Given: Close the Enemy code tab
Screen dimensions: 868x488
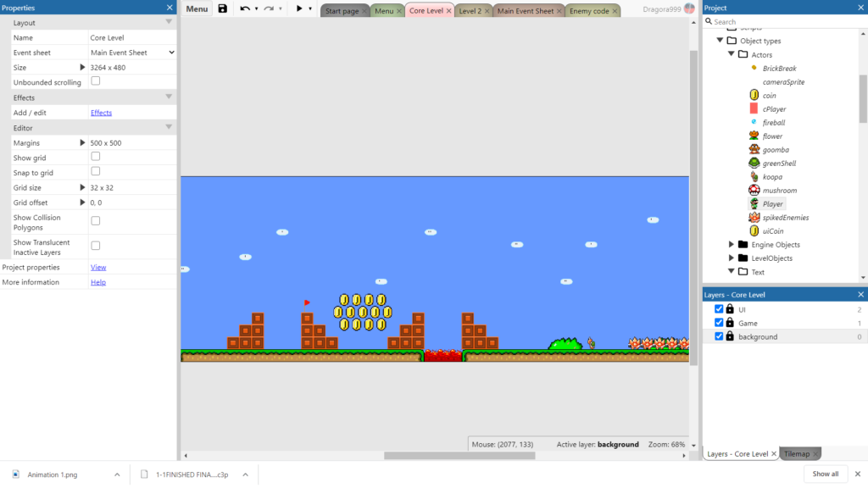Looking at the screenshot, I should [x=615, y=11].
